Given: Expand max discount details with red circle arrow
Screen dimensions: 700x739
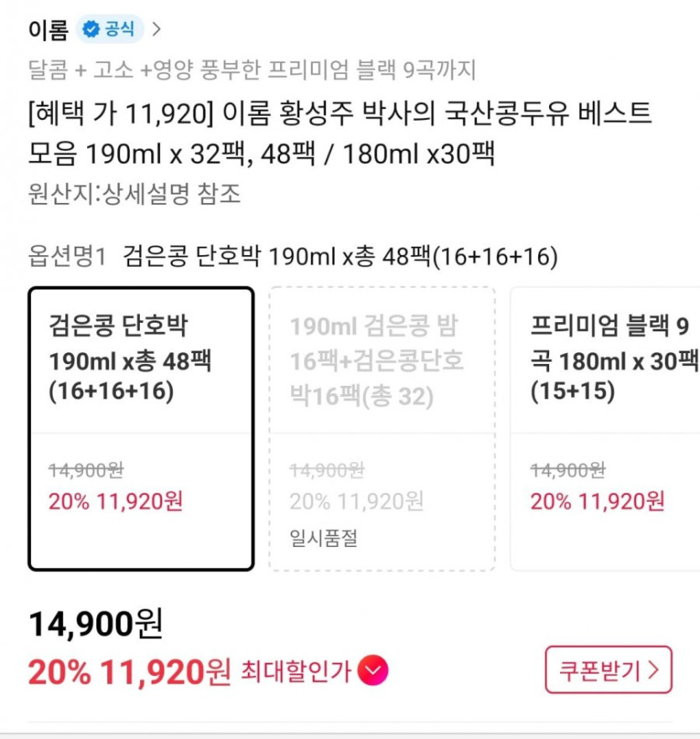Looking at the screenshot, I should coord(373,670).
